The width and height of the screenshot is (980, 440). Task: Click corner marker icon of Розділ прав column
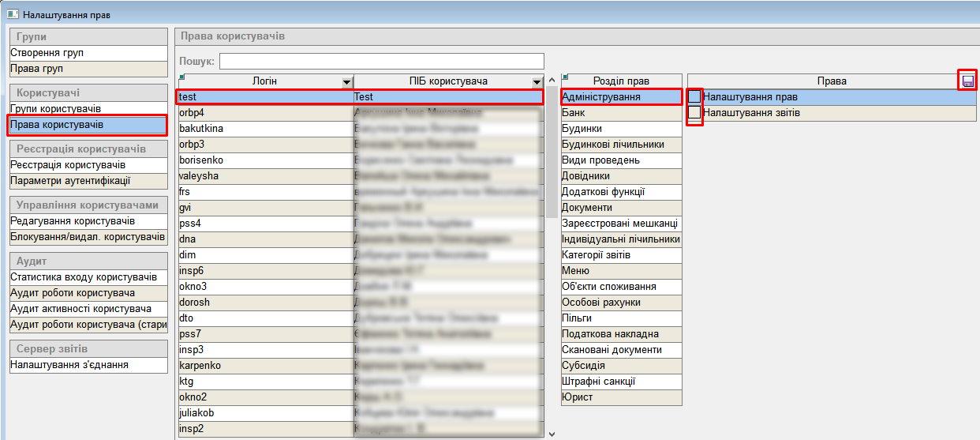[x=565, y=77]
